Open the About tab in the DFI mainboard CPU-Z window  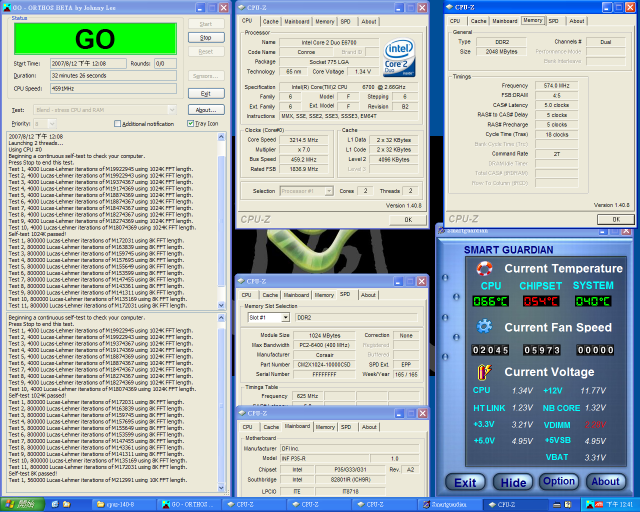(369, 427)
